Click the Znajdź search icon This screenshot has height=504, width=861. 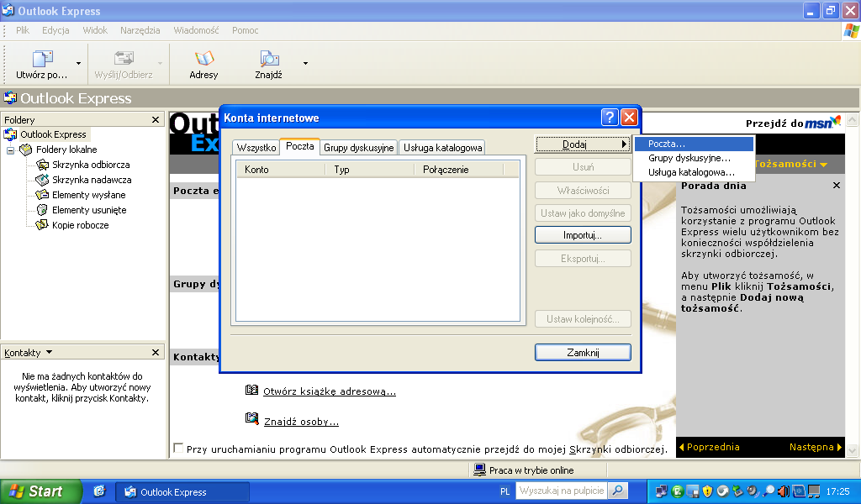[268, 58]
